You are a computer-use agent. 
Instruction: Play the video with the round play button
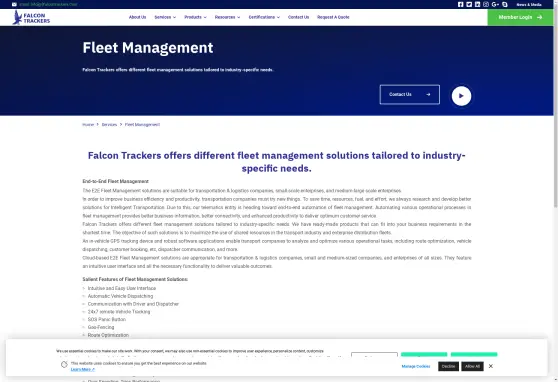point(461,96)
